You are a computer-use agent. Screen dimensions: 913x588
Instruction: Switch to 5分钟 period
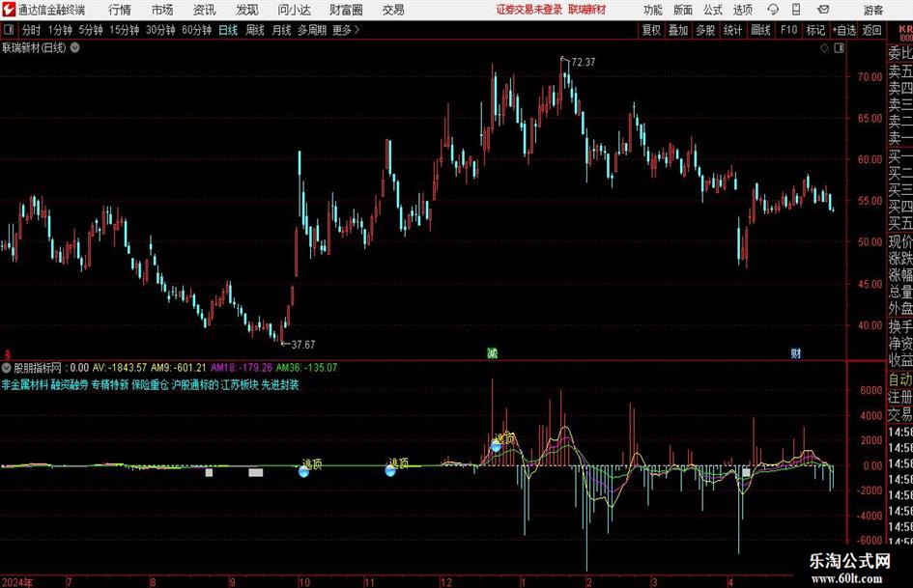point(91,30)
